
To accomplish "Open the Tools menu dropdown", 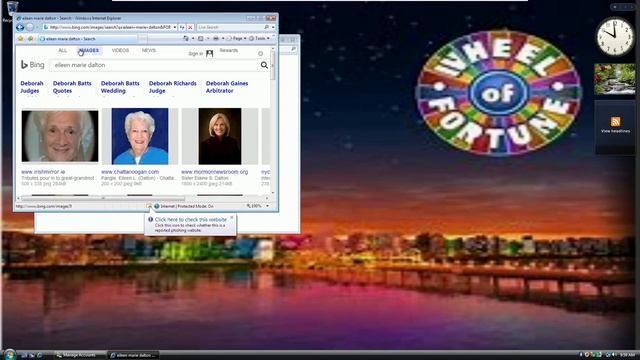I will coord(260,38).
